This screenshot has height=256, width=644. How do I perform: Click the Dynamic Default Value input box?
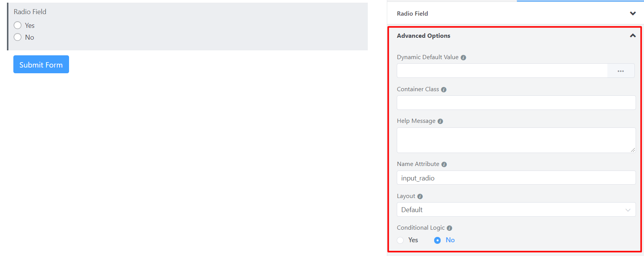(502, 71)
